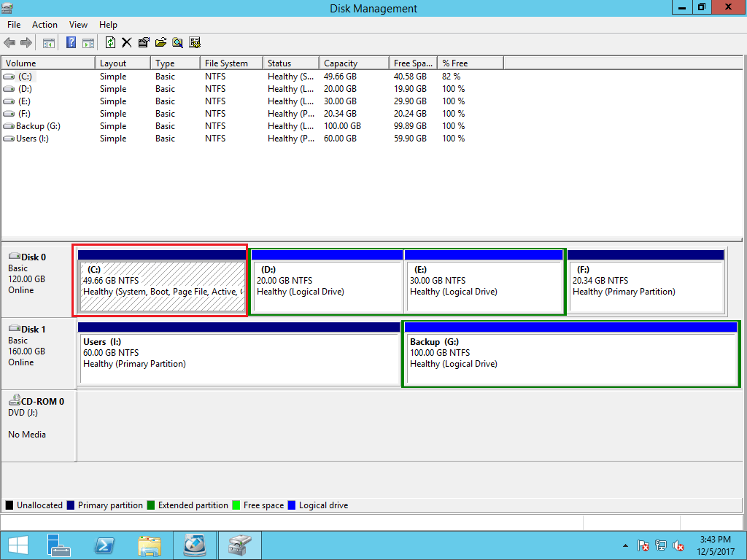This screenshot has width=747, height=560.
Task: Open Server Manager from the taskbar
Action: [59, 545]
